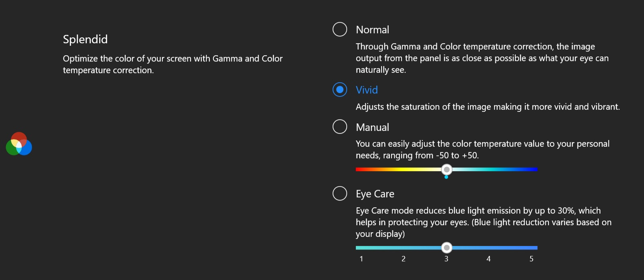Click the Eye Care label text
This screenshot has width=644, height=280.
tap(375, 194)
